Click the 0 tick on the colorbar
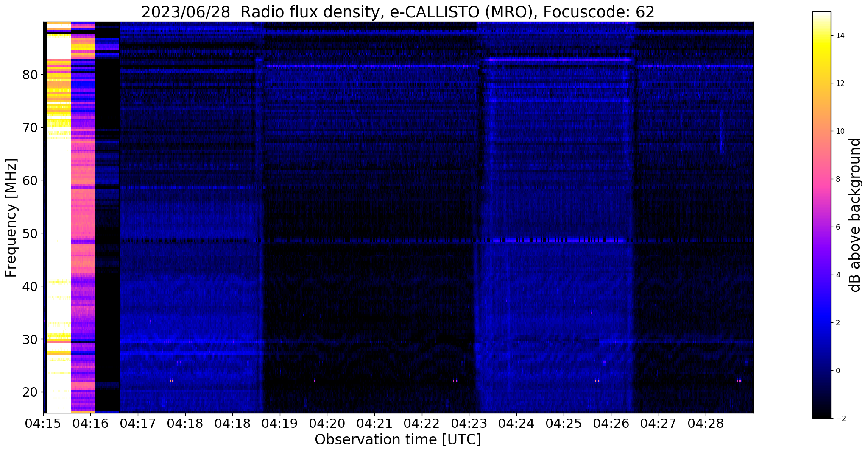The height and width of the screenshot is (452, 868). pyautogui.click(x=837, y=371)
